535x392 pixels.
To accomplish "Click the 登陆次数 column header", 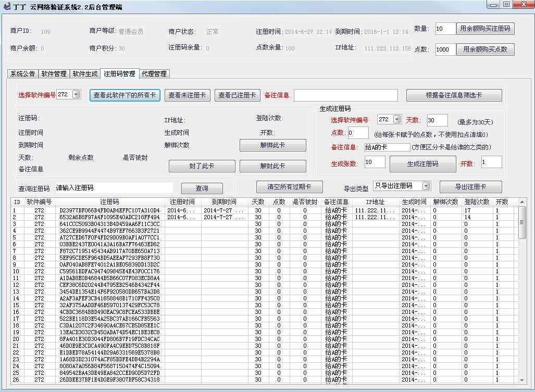I will [x=477, y=202].
